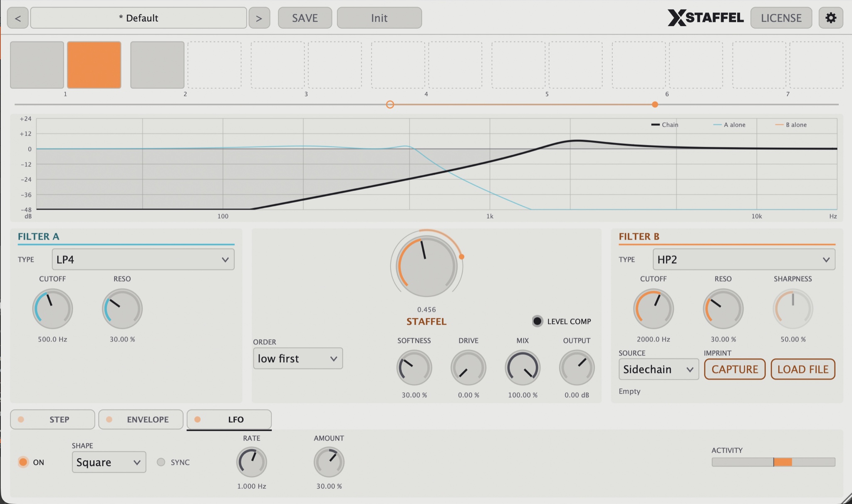Open LFO SHAPE dropdown showing Square

109,462
